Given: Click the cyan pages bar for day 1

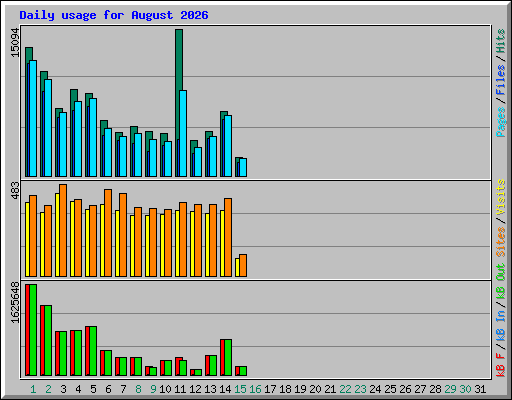Looking at the screenshot, I should (33, 118).
